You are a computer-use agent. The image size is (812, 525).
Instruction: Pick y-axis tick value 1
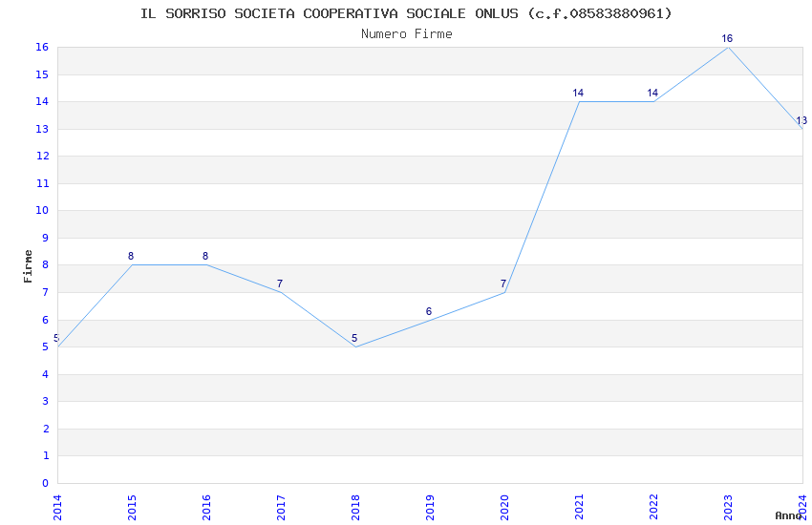(x=46, y=455)
